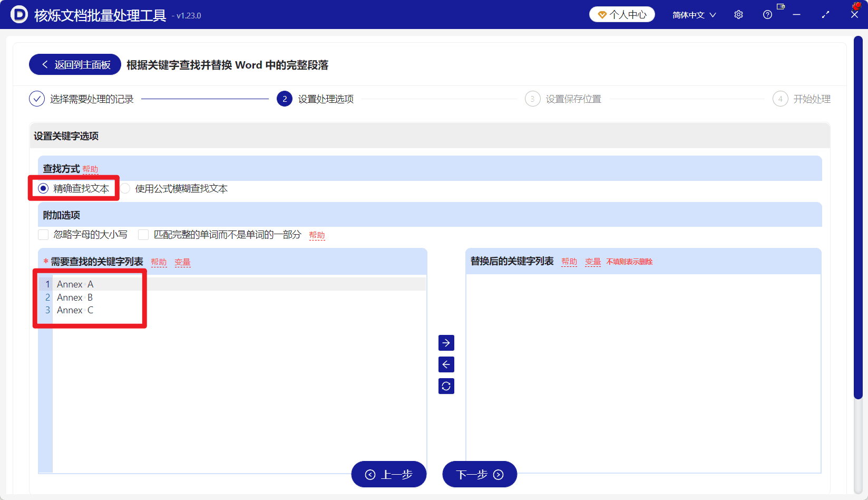Click keyword line 'Annex A'
868x500 pixels.
tap(75, 284)
